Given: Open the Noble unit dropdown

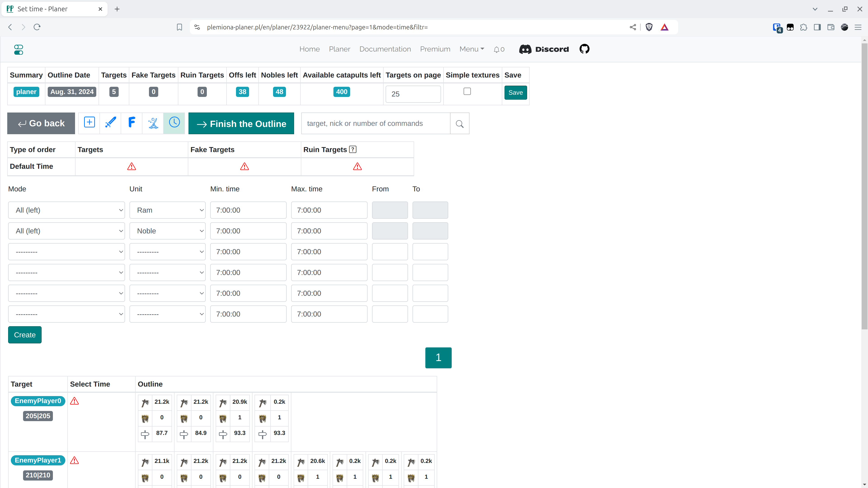Looking at the screenshot, I should click(167, 231).
